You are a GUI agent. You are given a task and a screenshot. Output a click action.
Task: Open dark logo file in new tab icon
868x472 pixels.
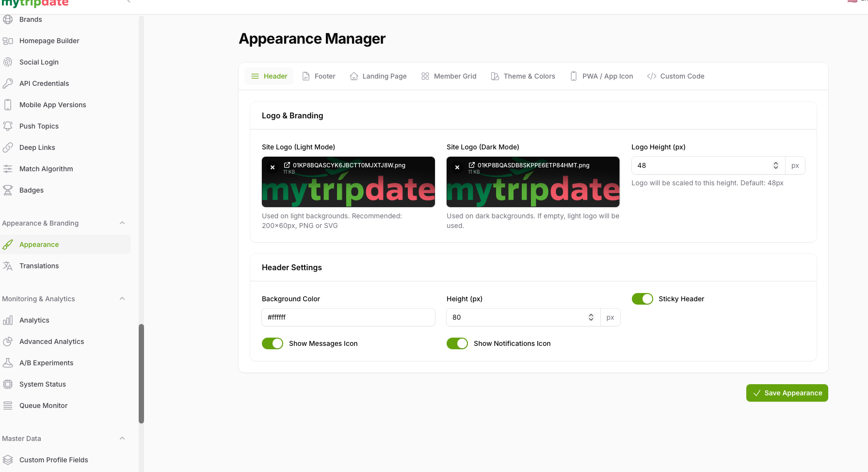coord(472,165)
